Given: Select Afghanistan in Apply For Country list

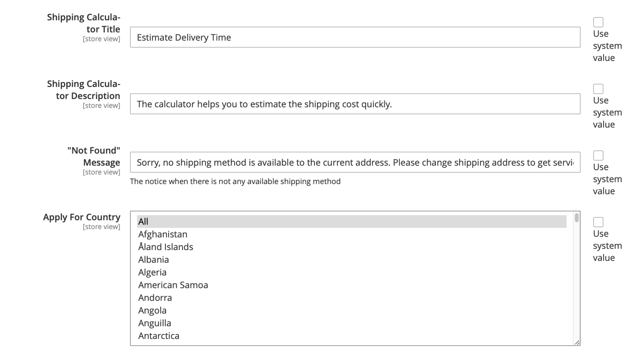Looking at the screenshot, I should 162,234.
